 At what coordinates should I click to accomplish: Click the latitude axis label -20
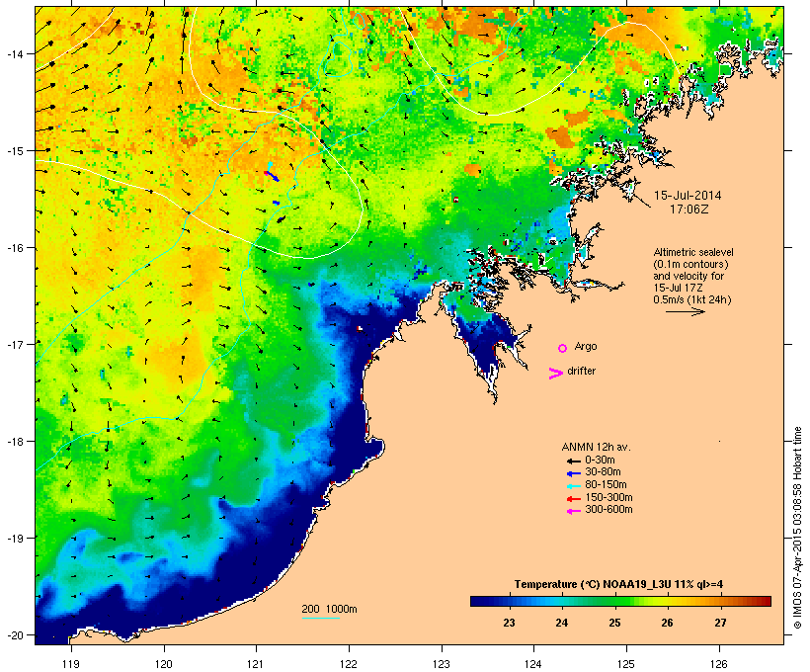point(15,635)
